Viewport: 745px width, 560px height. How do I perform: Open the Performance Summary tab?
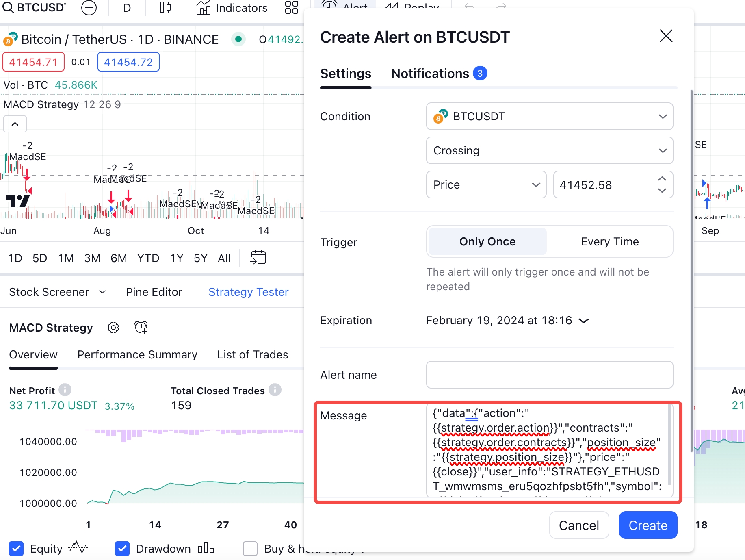pyautogui.click(x=137, y=355)
